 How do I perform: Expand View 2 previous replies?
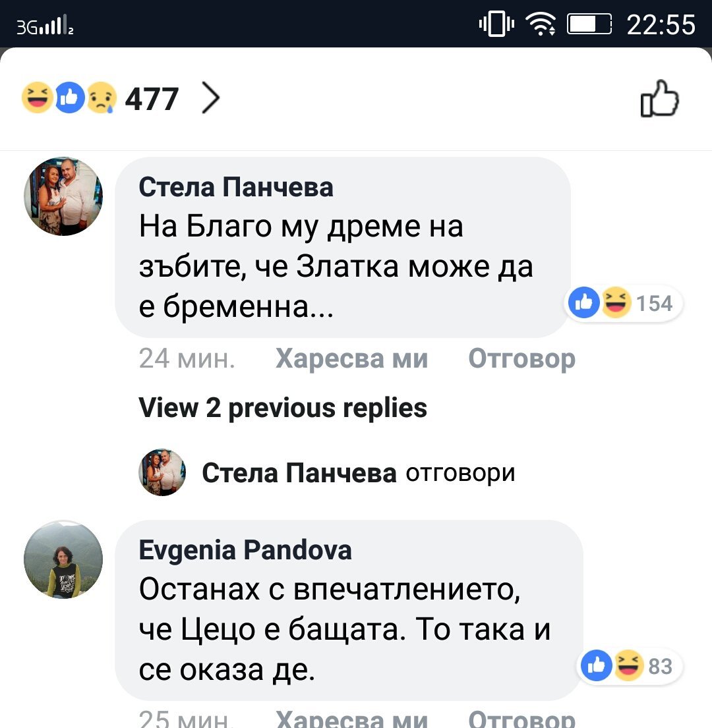pyautogui.click(x=283, y=408)
